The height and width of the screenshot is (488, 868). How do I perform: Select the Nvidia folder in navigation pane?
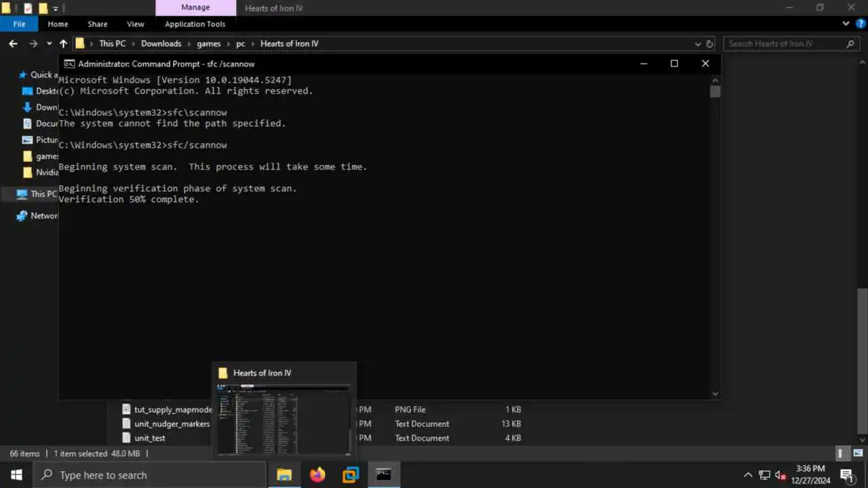40,172
